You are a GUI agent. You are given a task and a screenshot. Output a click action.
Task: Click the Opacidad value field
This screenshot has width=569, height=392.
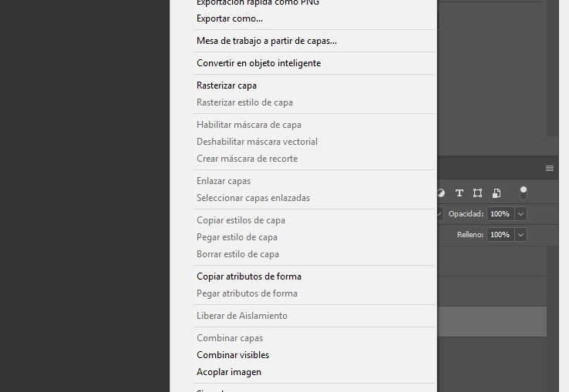tap(500, 213)
